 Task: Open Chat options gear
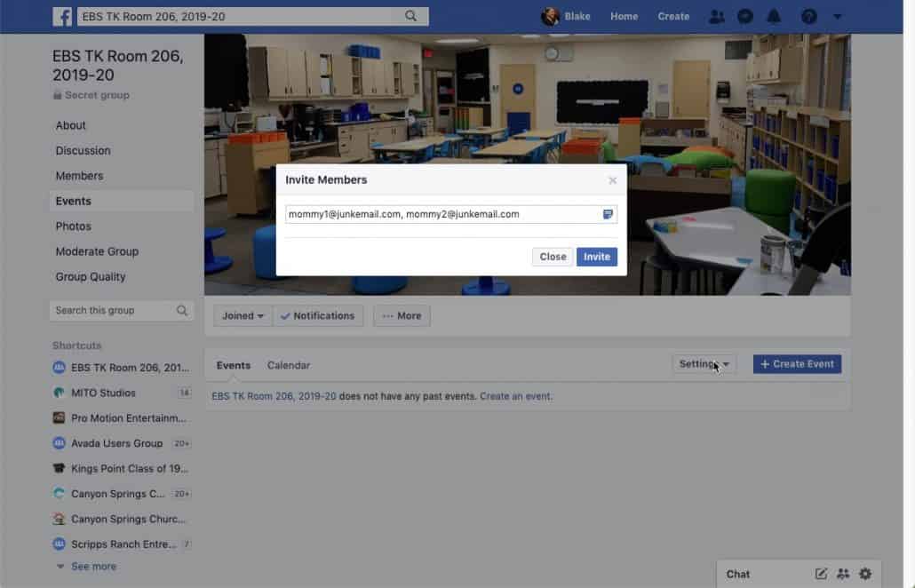click(x=863, y=574)
